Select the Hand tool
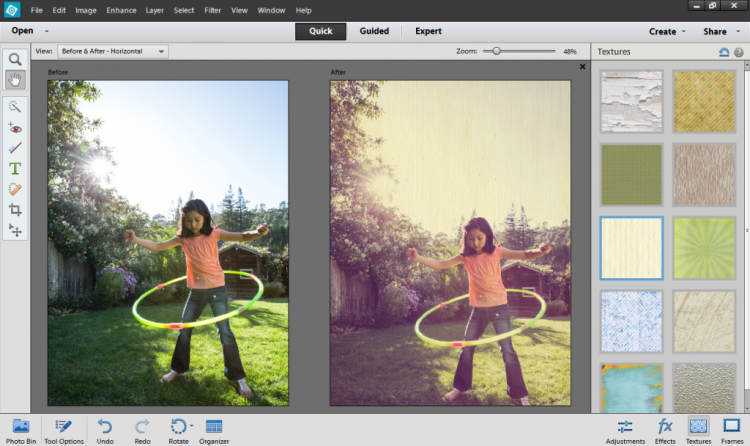 15,79
